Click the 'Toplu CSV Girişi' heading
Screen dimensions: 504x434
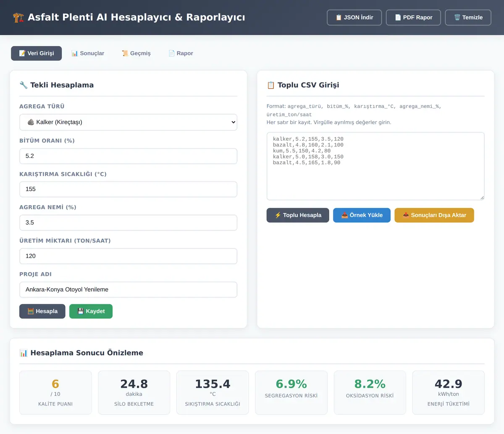tap(308, 85)
